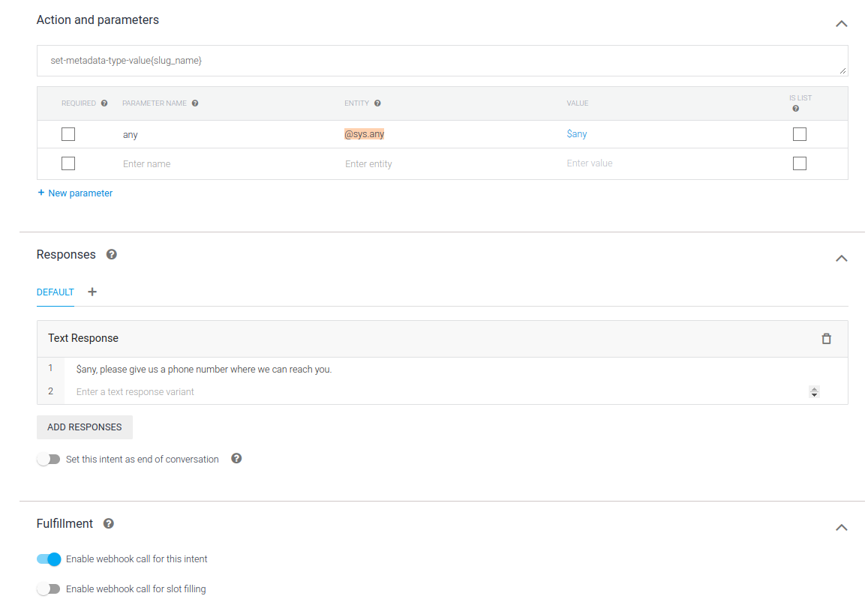Click help icon next to PARAMETER NAME

point(195,103)
